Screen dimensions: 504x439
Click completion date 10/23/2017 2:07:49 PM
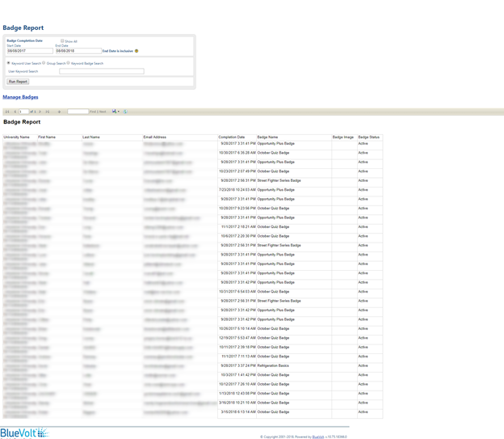tap(237, 171)
